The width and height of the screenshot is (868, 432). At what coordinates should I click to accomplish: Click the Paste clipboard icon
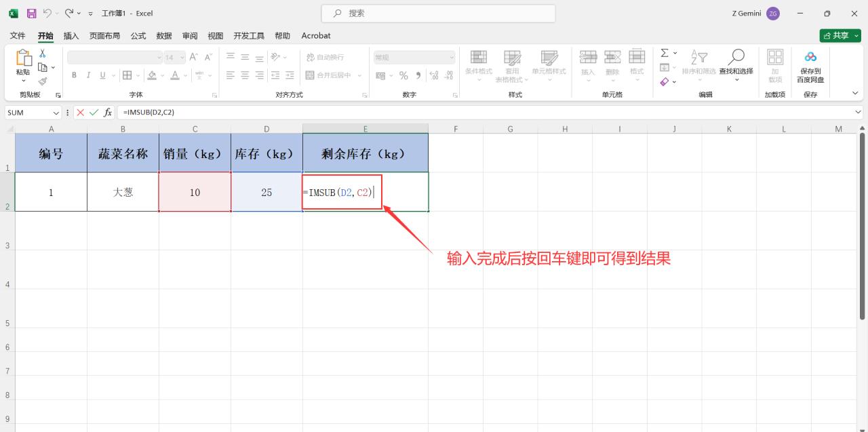pos(23,59)
